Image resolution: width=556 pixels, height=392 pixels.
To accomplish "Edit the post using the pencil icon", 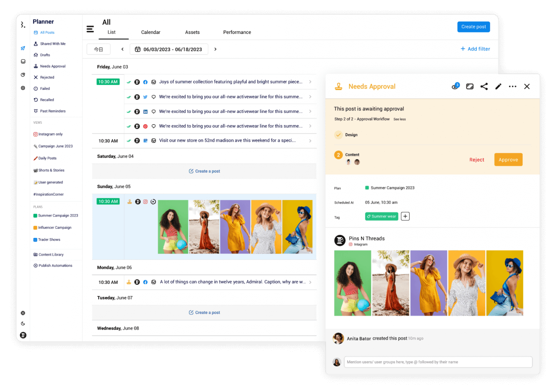I will click(498, 86).
